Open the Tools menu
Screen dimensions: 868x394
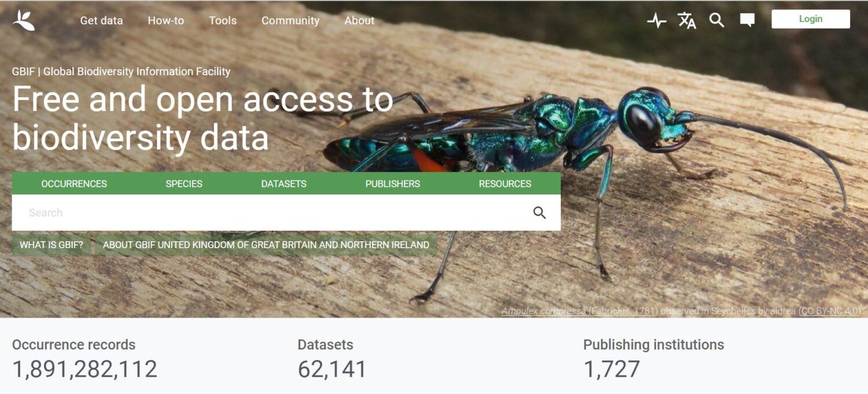(x=223, y=20)
